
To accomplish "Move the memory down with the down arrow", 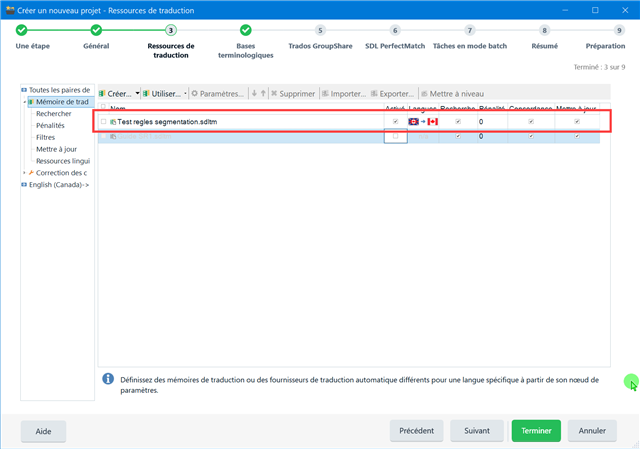I will click(254, 93).
